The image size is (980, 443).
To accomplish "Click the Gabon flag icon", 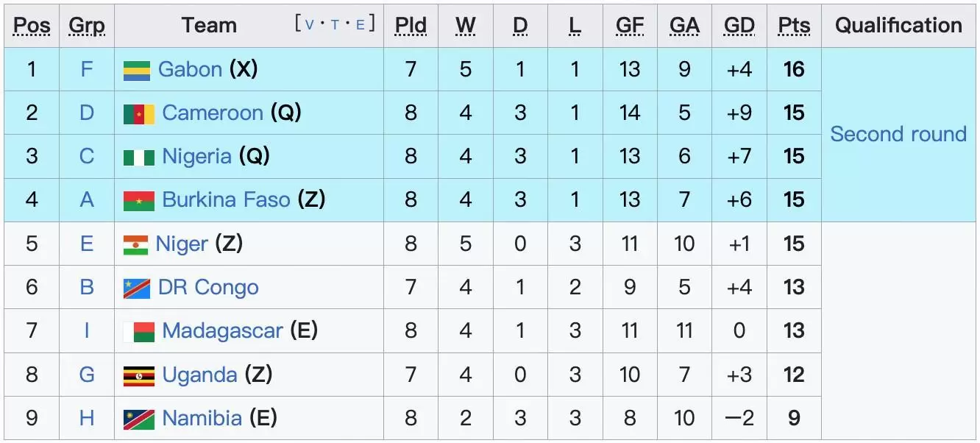I will coord(136,70).
